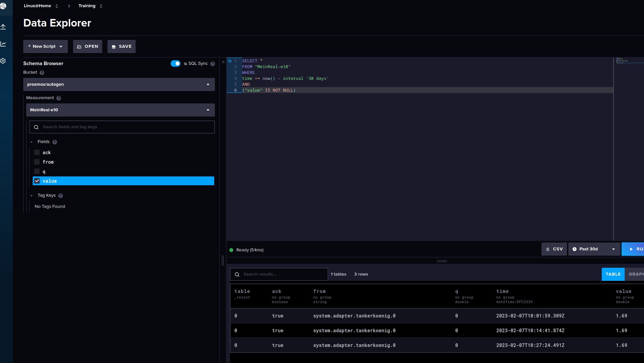Click the time column header
This screenshot has height=363, width=644.
coord(502,291)
